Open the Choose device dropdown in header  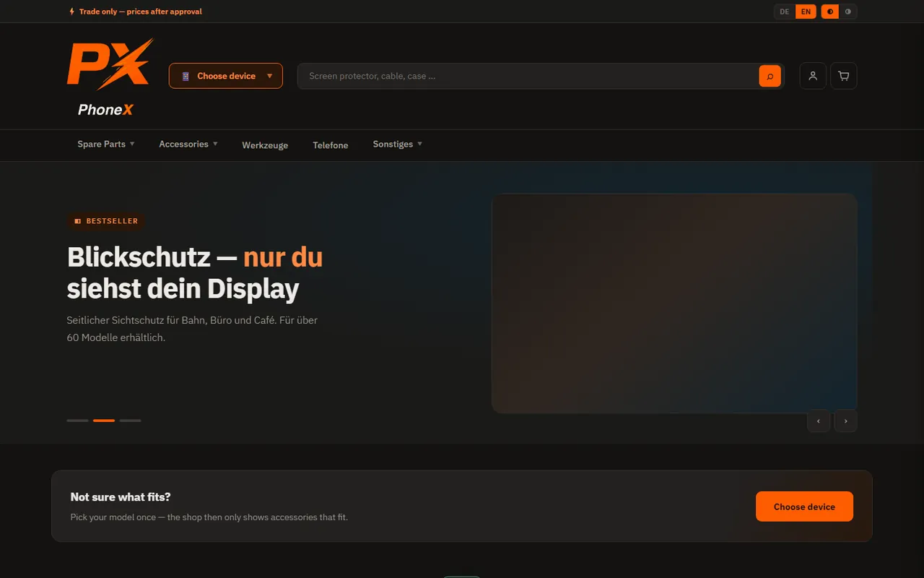(226, 76)
